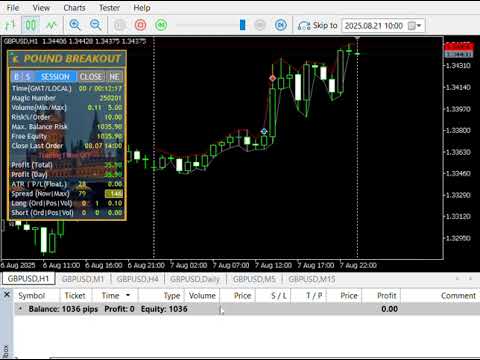The height and width of the screenshot is (360, 480).
Task: Zoom in on the chart
Action: click(x=75, y=25)
